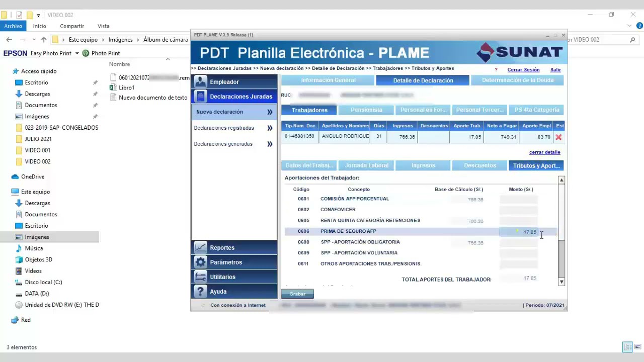Switch Explorer to large thumbnails view
The height and width of the screenshot is (362, 644).
(638, 347)
